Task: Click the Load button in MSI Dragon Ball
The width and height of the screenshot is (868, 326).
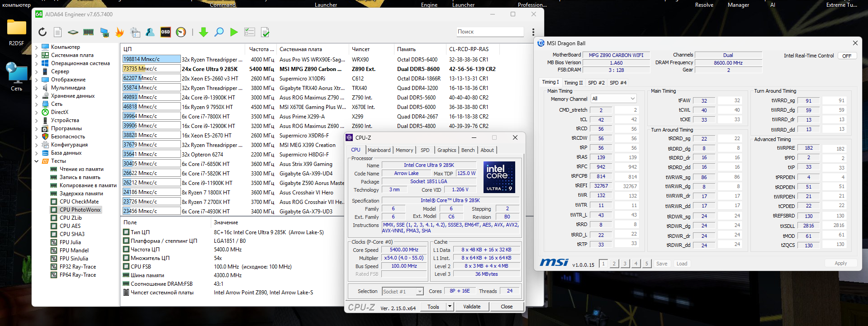Action: click(682, 264)
